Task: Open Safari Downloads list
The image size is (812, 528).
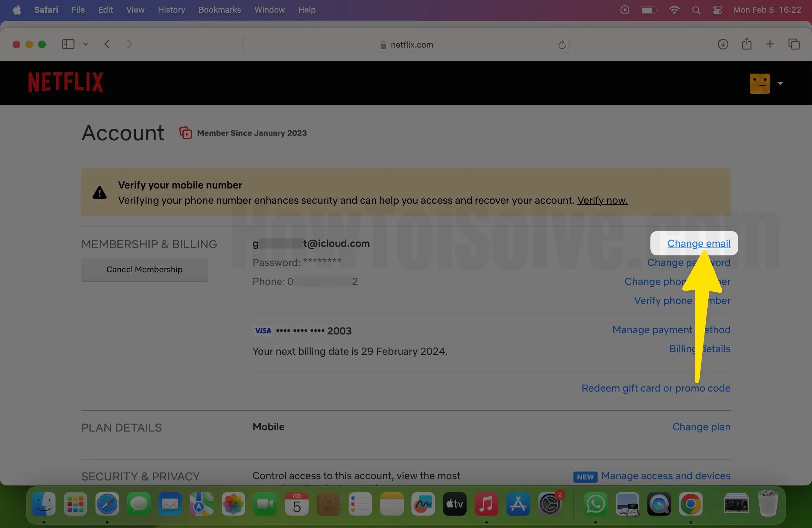Action: click(x=723, y=44)
